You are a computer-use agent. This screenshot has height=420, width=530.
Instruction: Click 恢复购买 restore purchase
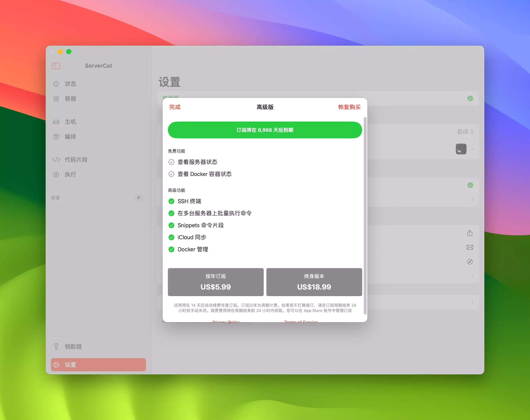[349, 107]
